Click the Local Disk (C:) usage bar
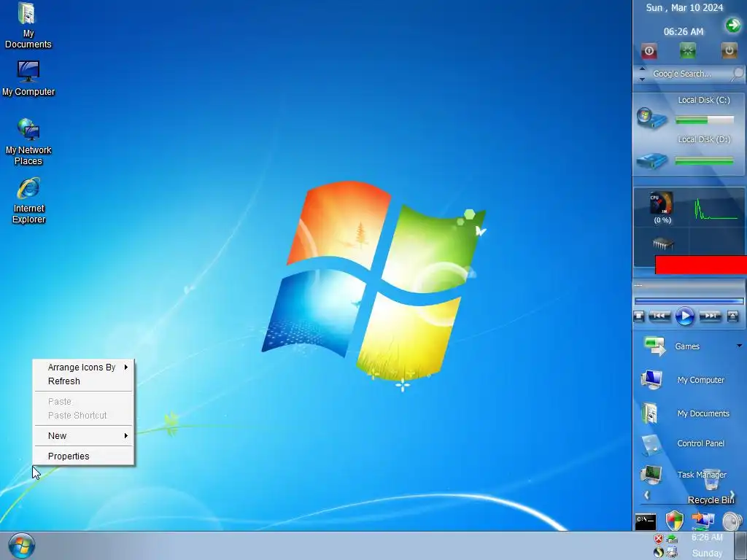 (705, 120)
